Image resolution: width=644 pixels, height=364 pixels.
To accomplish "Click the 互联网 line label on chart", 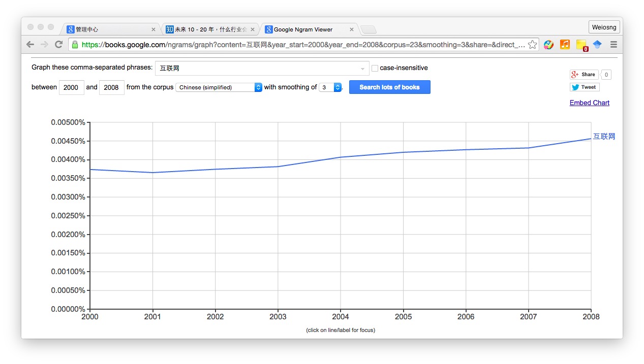I will [x=604, y=137].
